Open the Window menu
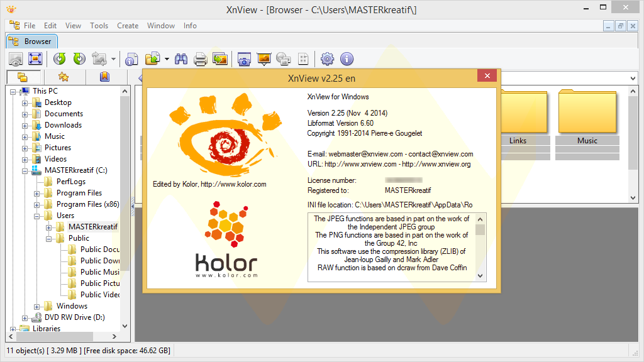The image size is (644, 362). tap(161, 25)
